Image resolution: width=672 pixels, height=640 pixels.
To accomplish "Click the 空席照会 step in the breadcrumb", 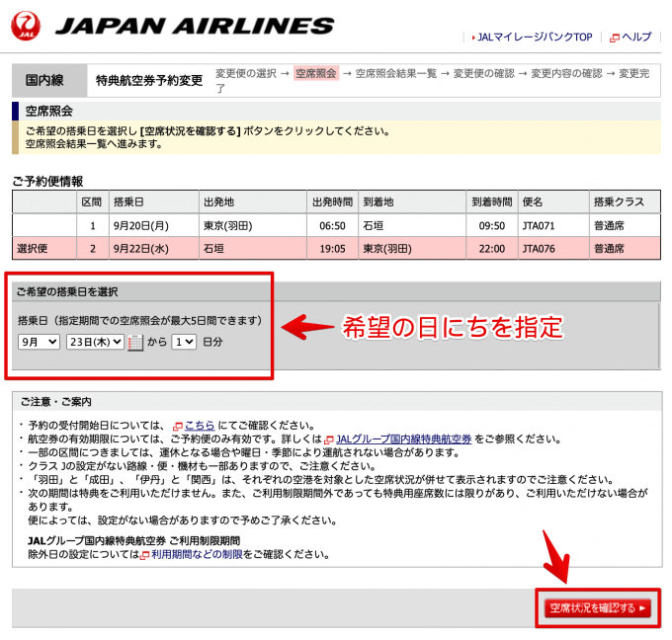I will pos(315,73).
